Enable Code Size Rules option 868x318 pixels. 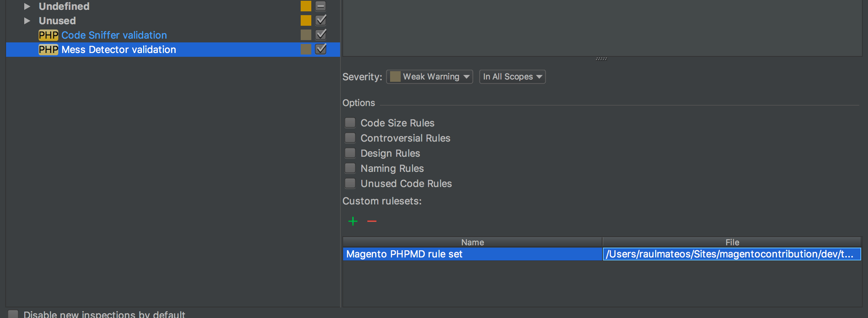point(350,123)
